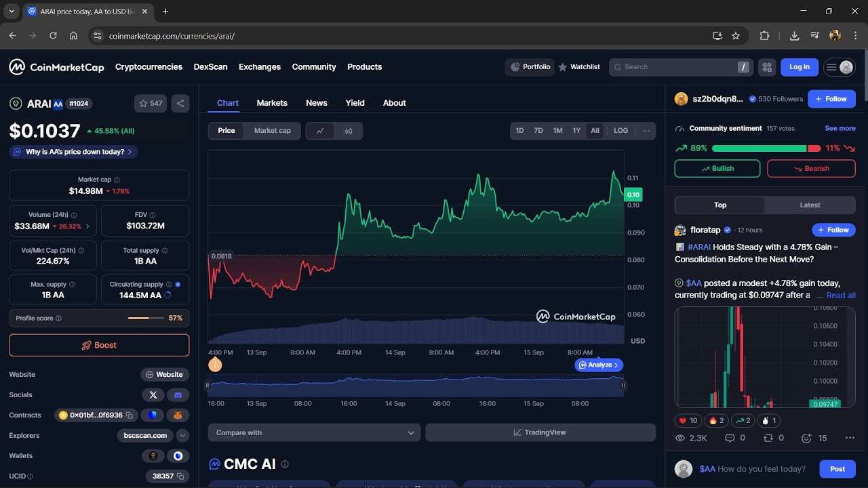
Task: Switch to candlestick chart icon
Action: 349,131
